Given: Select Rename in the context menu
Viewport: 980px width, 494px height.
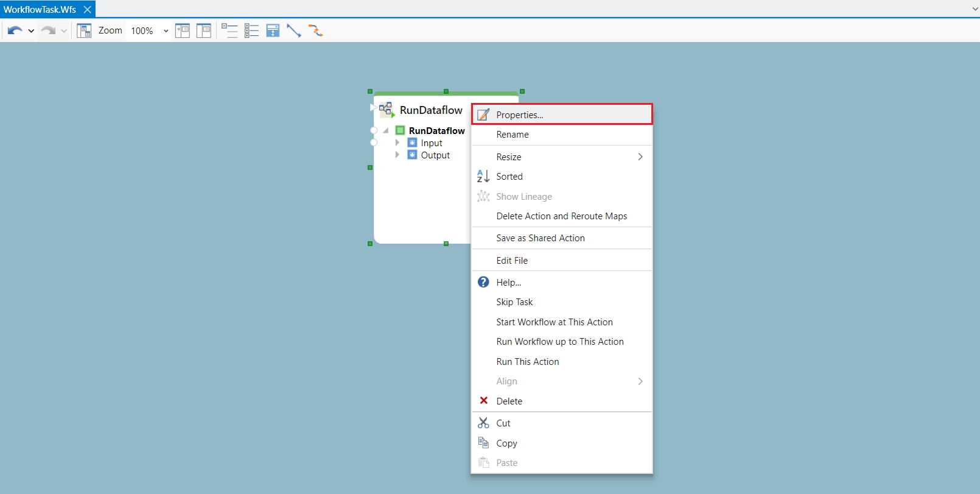Looking at the screenshot, I should 513,135.
